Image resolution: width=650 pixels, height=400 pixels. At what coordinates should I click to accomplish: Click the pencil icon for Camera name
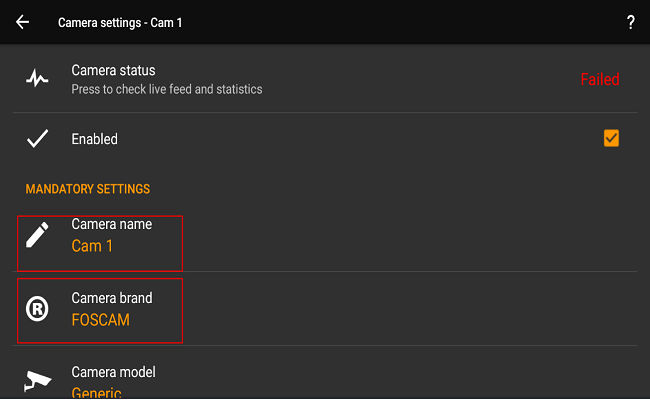click(37, 235)
